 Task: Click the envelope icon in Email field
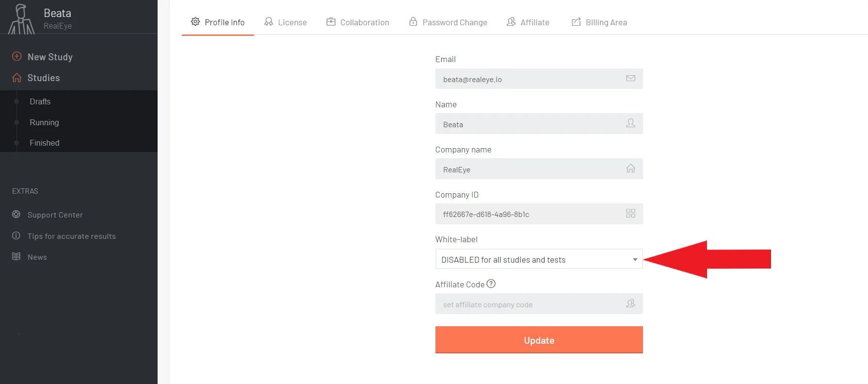coord(630,78)
